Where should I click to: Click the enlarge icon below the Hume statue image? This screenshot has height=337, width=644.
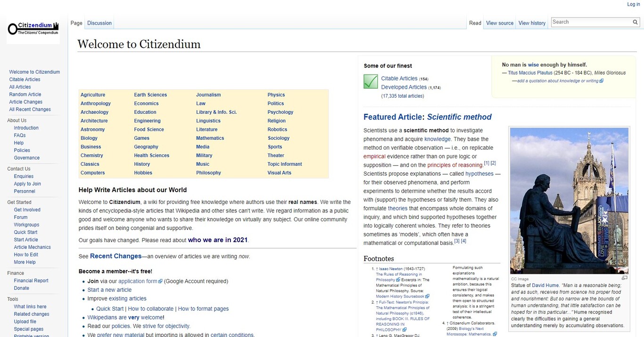625,278
